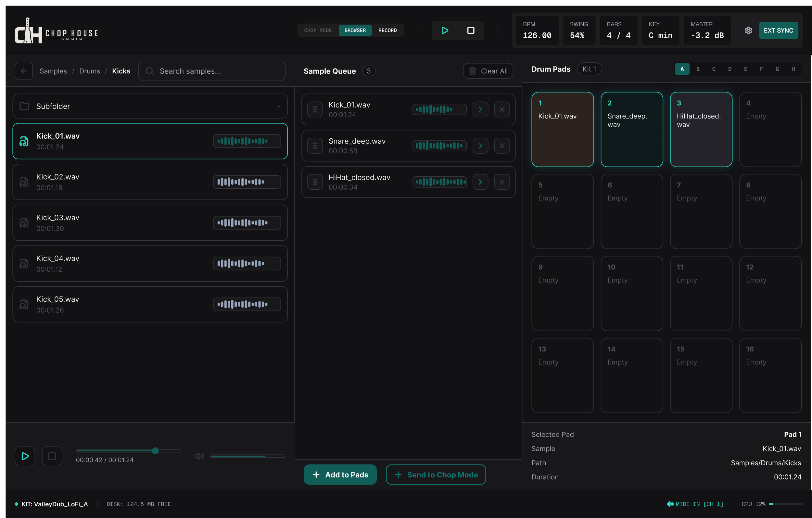Click the waveform preview of Kick_02.wav
812x518 pixels.
(247, 182)
